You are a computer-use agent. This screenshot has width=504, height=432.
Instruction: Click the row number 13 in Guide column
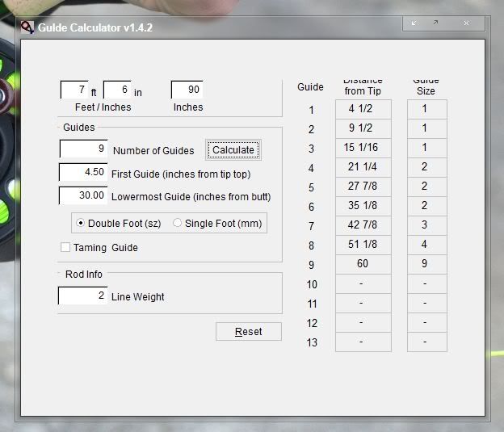[312, 342]
